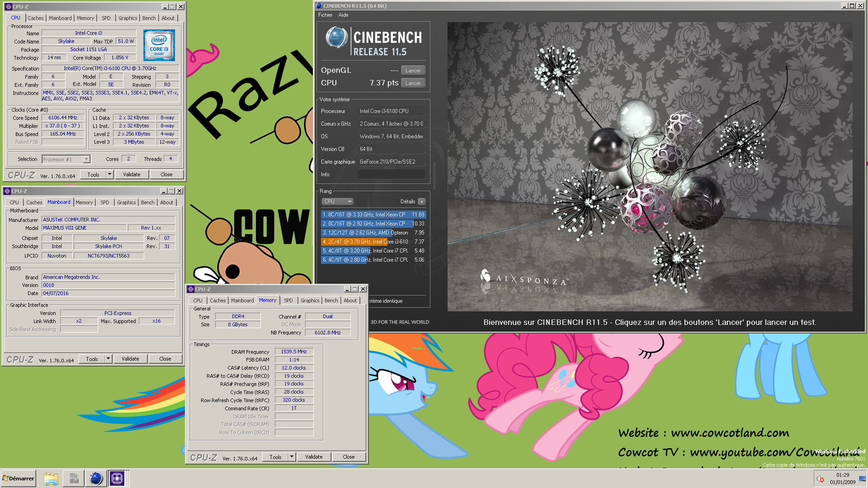868x488 pixels.
Task: Select rank row 4 Core i3-6100 7.37
Action: coord(373,242)
